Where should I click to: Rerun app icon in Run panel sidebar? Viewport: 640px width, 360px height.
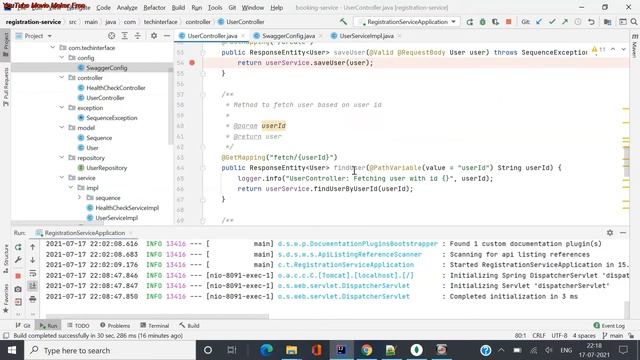point(18,247)
